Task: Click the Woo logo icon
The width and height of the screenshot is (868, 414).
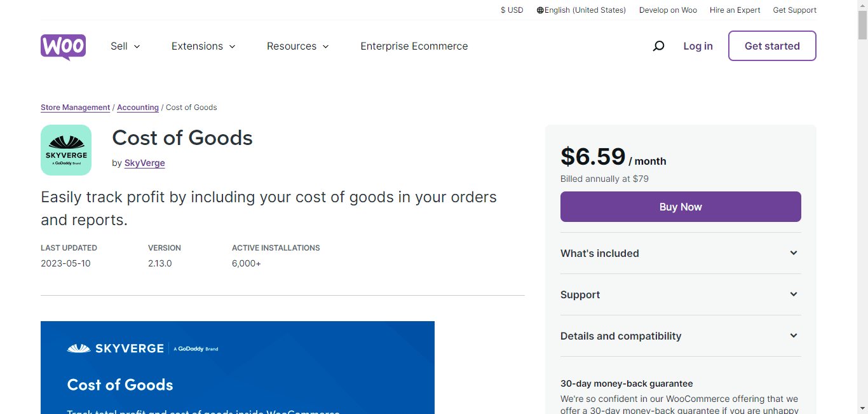Action: [63, 47]
